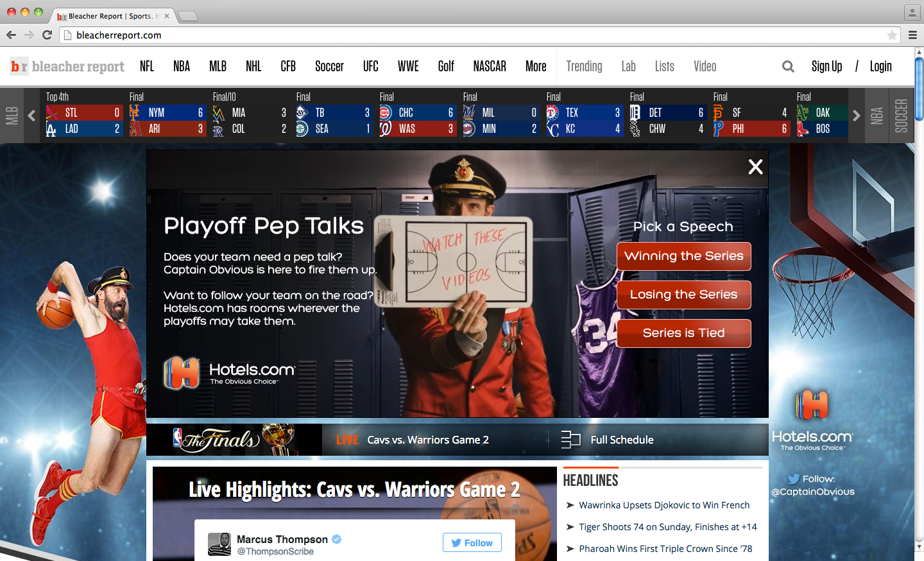Image resolution: width=924 pixels, height=561 pixels.
Task: Open the NHL navigation item
Action: [253, 66]
